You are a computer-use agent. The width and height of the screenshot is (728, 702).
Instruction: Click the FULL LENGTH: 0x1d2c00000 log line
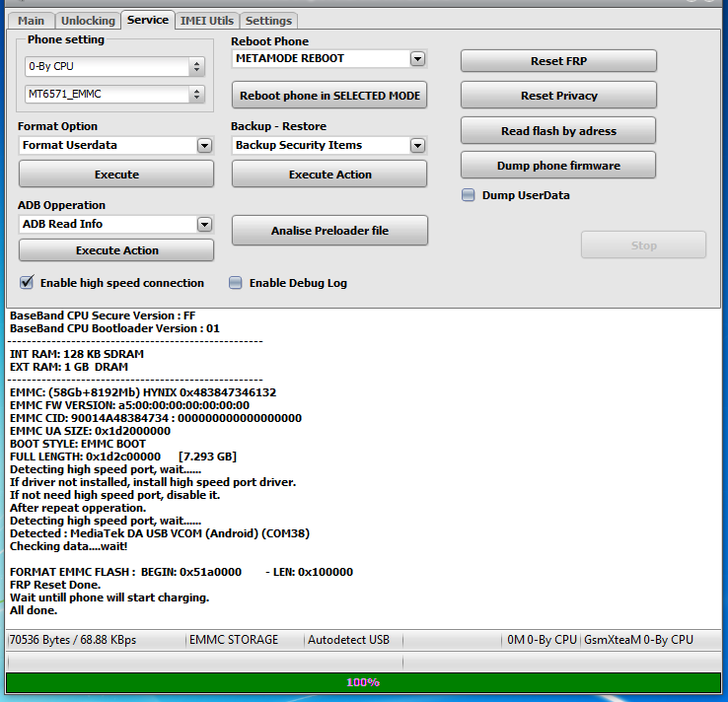[123, 456]
